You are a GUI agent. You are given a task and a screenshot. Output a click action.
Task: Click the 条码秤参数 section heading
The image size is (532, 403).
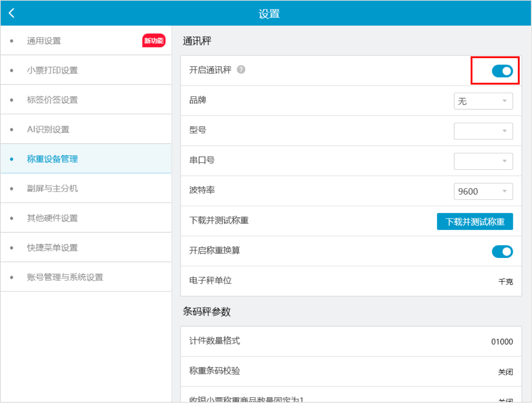(207, 311)
